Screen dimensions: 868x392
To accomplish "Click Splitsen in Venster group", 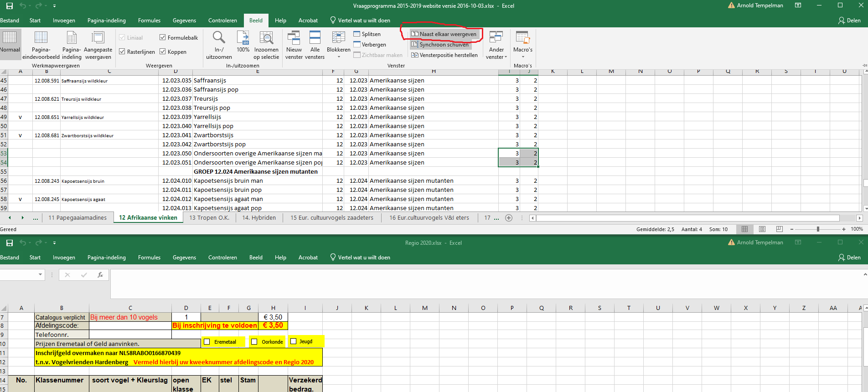I will pyautogui.click(x=367, y=34).
